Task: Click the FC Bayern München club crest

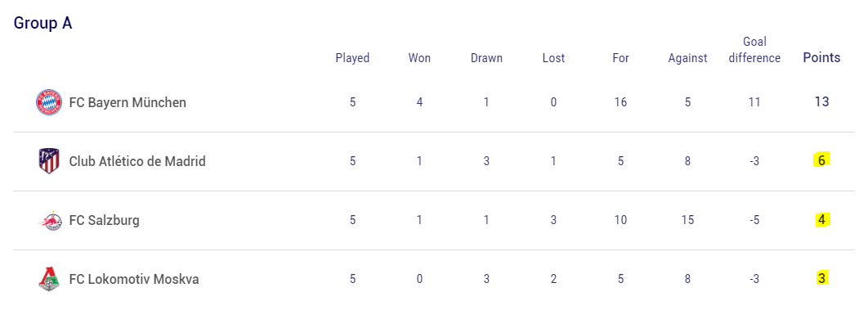Action: [49, 102]
